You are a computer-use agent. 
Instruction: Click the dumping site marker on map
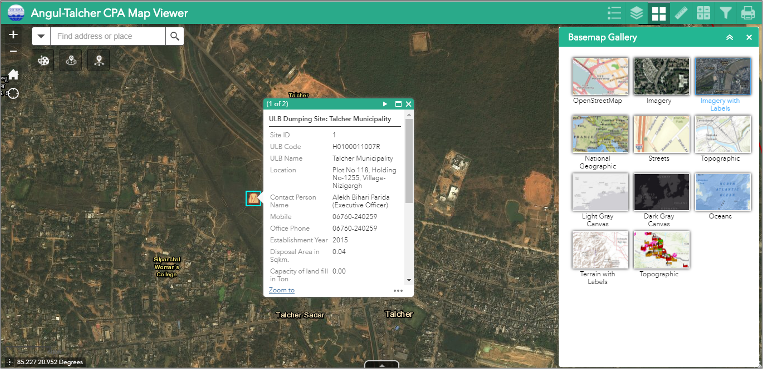pos(253,198)
